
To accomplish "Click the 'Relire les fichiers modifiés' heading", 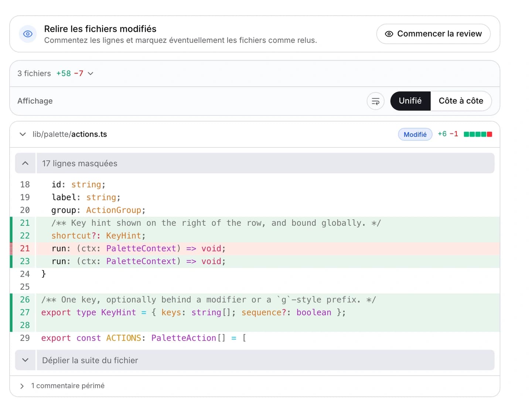I will click(x=100, y=29).
